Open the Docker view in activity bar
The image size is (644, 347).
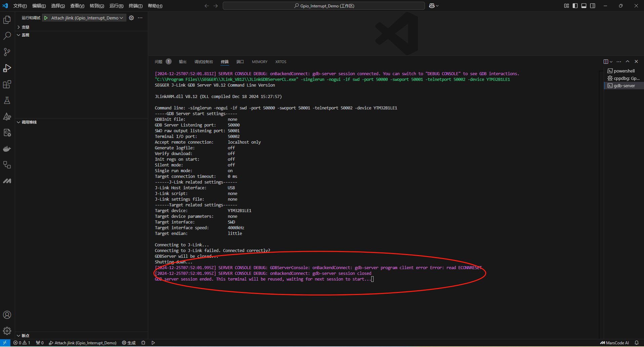pyautogui.click(x=7, y=149)
